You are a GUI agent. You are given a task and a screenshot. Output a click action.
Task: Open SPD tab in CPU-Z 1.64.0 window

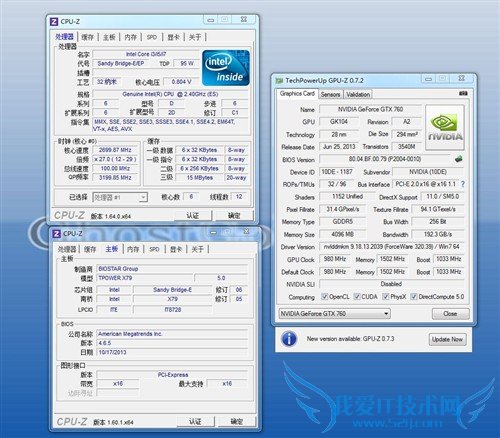coord(152,37)
